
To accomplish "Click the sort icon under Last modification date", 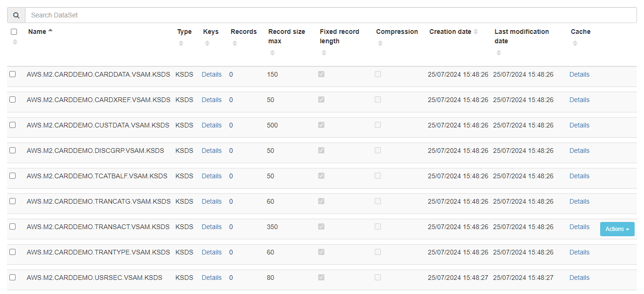I will tap(499, 52).
